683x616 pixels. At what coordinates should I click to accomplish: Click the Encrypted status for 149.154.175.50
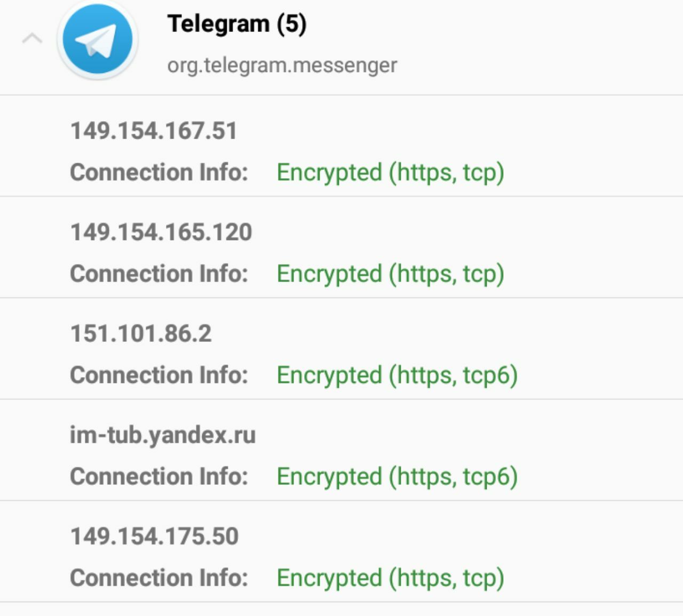coord(390,578)
